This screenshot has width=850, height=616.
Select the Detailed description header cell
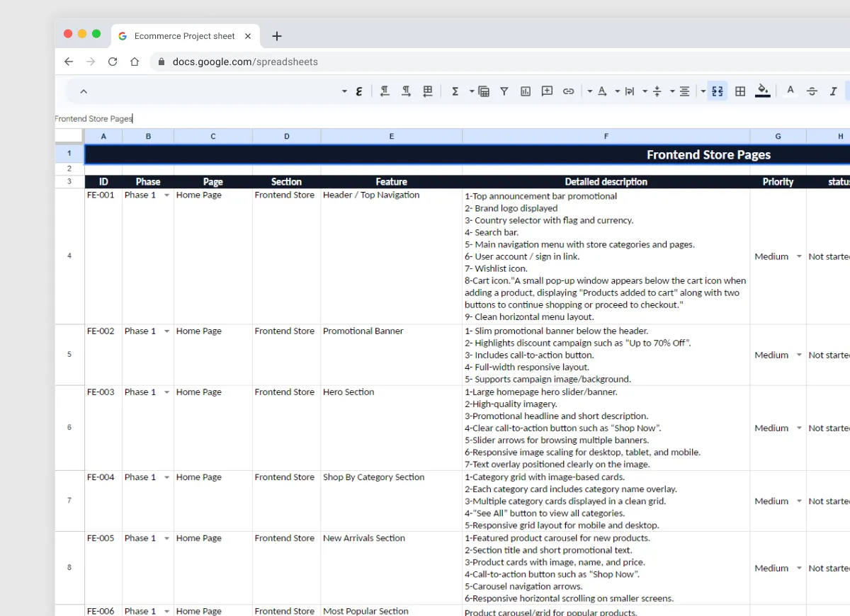pos(606,182)
